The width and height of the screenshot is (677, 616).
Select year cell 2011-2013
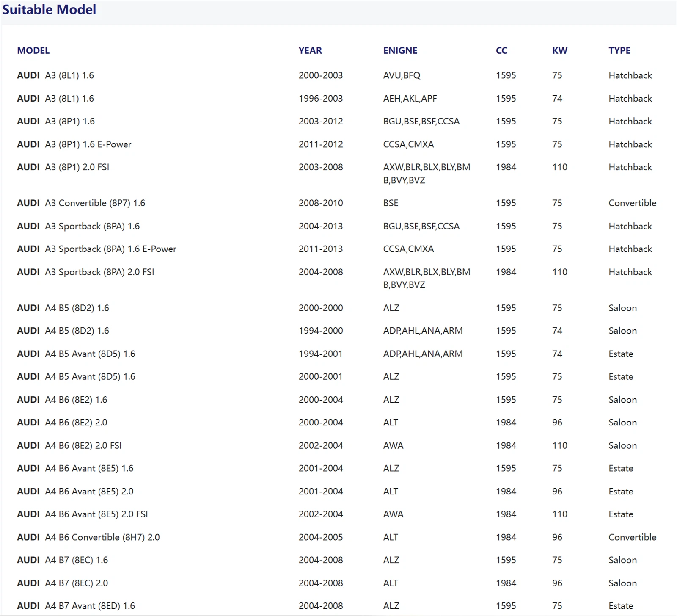click(x=321, y=249)
